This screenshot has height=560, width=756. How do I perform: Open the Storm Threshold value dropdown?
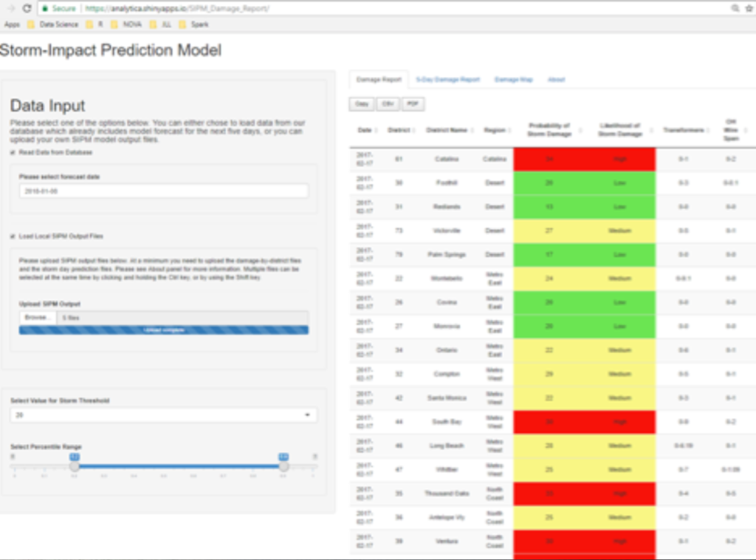pos(164,415)
